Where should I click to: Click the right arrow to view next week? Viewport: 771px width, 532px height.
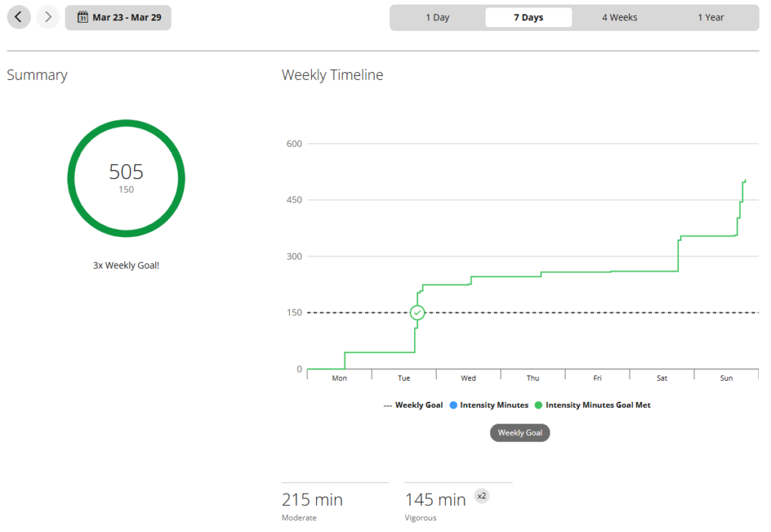[x=47, y=17]
